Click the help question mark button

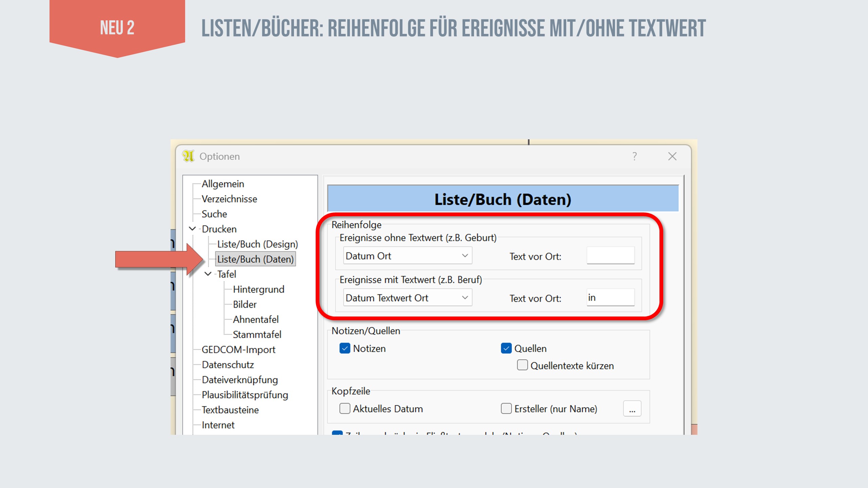coord(634,156)
